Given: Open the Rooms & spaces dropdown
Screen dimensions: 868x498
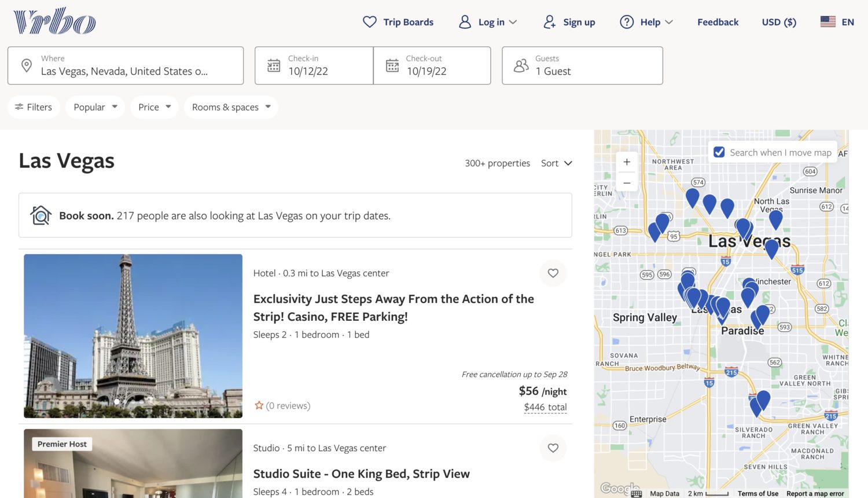Looking at the screenshot, I should [x=230, y=107].
